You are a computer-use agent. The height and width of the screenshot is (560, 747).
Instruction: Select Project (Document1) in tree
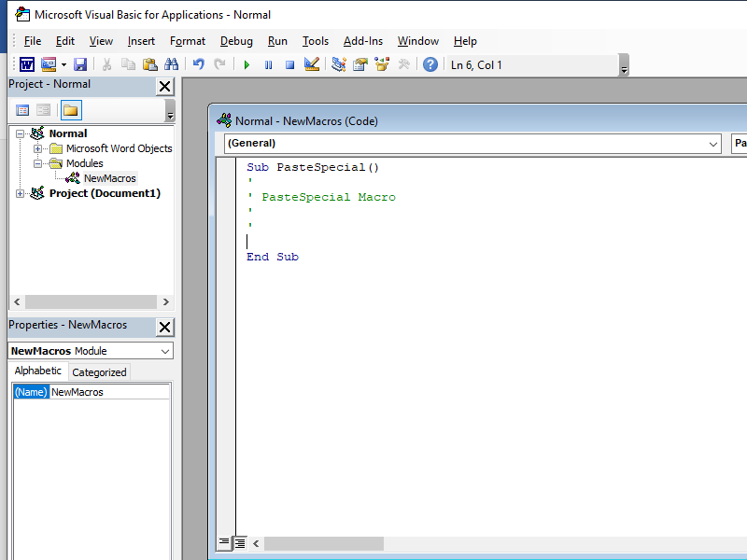(x=105, y=193)
